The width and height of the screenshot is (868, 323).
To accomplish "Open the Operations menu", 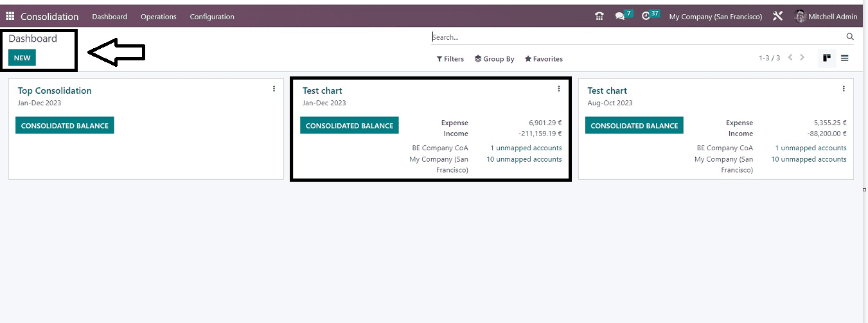I will coord(159,16).
